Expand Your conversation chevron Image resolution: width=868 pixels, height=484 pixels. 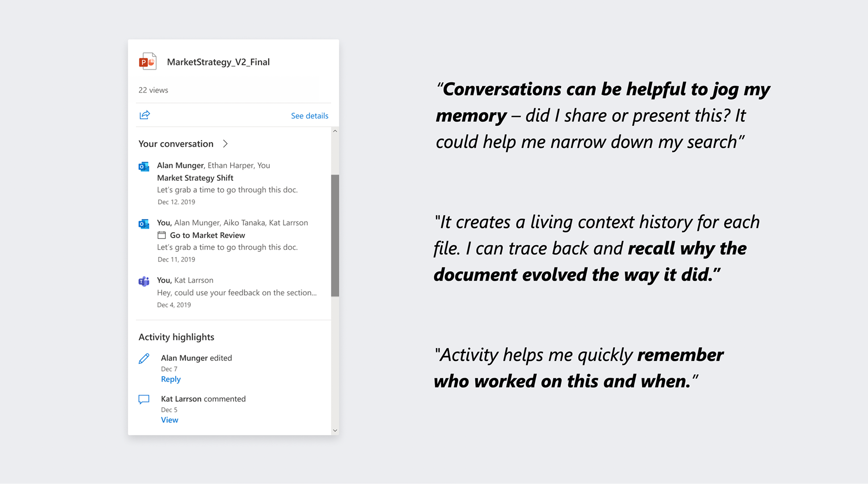(x=225, y=144)
